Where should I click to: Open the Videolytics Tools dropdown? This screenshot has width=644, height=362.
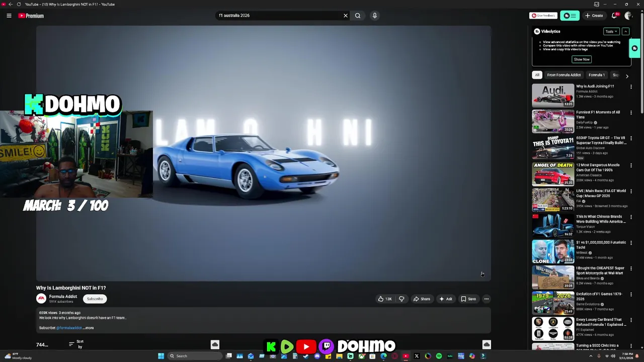coord(611,31)
